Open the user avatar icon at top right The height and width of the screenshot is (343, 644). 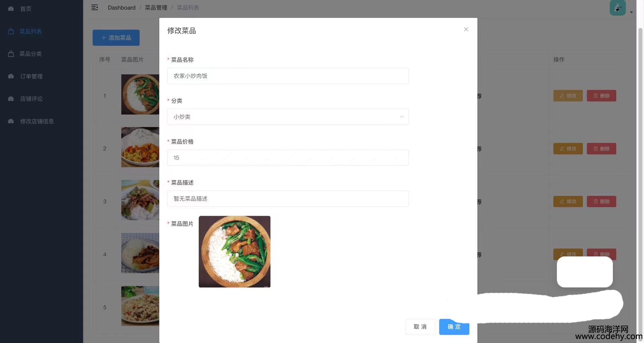point(618,8)
